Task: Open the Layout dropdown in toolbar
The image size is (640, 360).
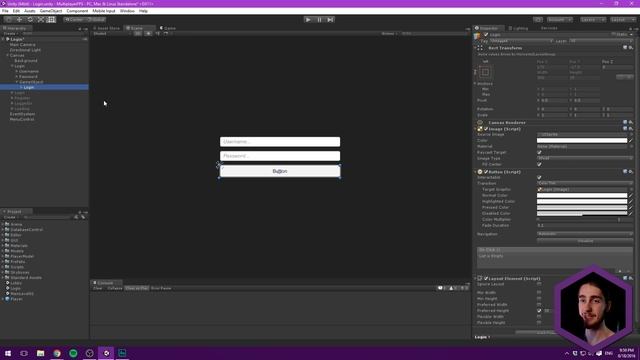Action: coord(623,20)
